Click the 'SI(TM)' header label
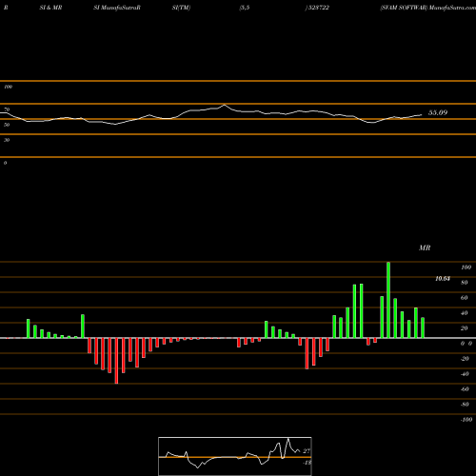476x476 pixels. [x=181, y=8]
